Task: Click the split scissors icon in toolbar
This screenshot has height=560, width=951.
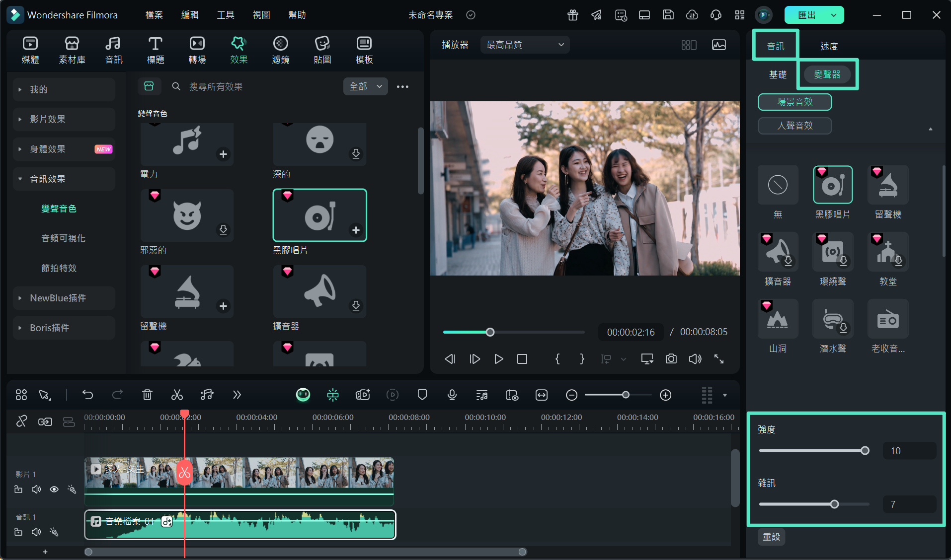Action: [177, 395]
